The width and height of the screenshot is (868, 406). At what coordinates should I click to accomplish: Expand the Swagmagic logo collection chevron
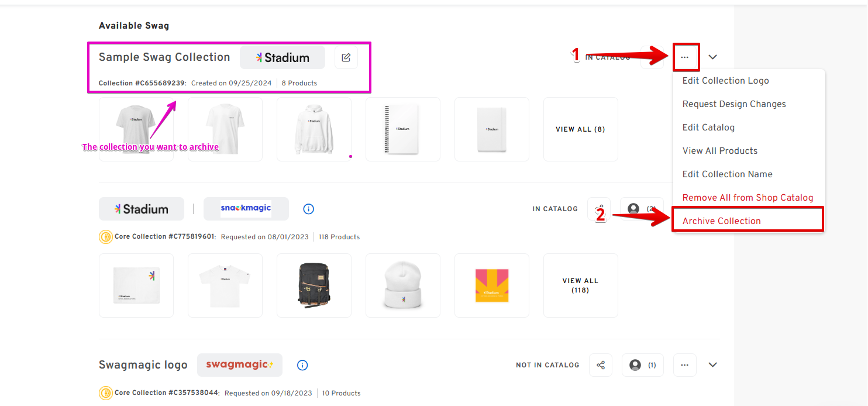[x=712, y=365]
